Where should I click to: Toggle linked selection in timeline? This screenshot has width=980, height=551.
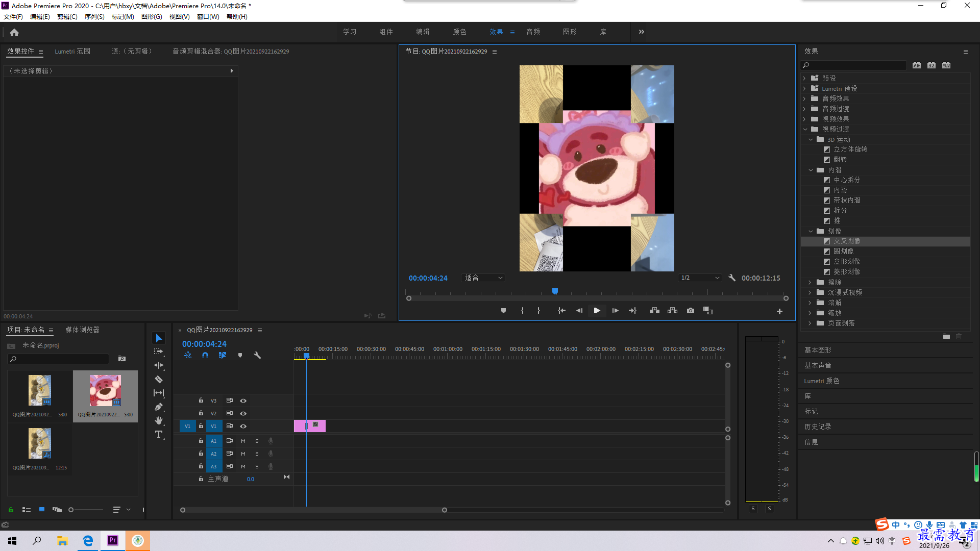click(x=223, y=355)
